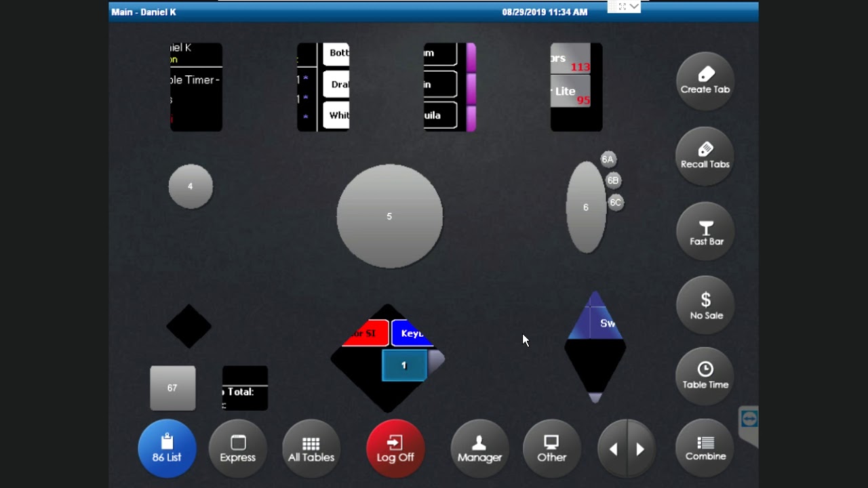Image resolution: width=868 pixels, height=488 pixels.
Task: Select the blue pyramid diamond table
Action: [x=595, y=347]
